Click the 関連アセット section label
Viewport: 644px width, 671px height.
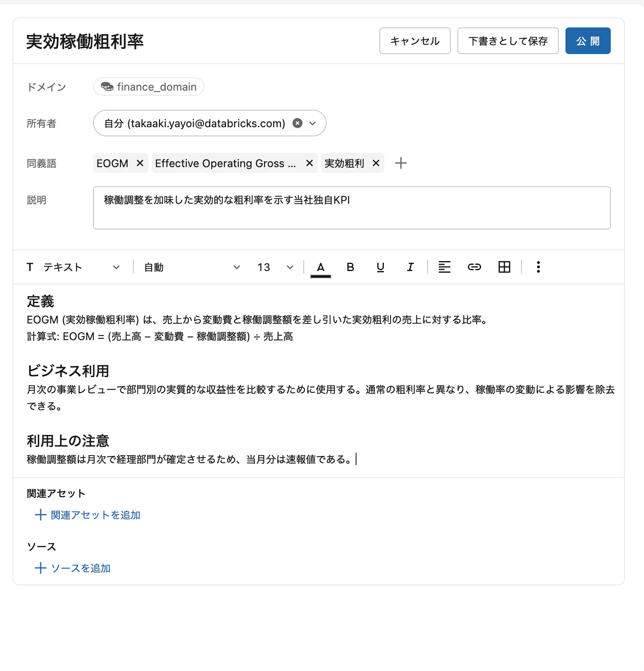pyautogui.click(x=56, y=493)
